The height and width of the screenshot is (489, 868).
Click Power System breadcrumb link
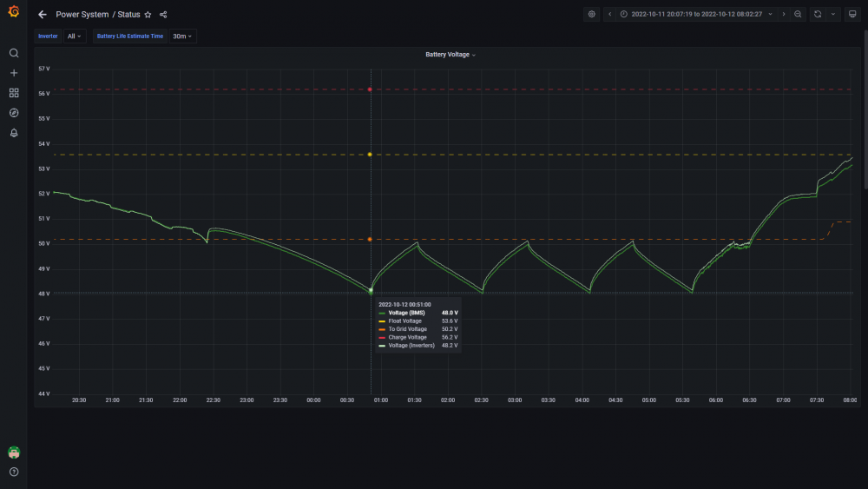point(82,15)
